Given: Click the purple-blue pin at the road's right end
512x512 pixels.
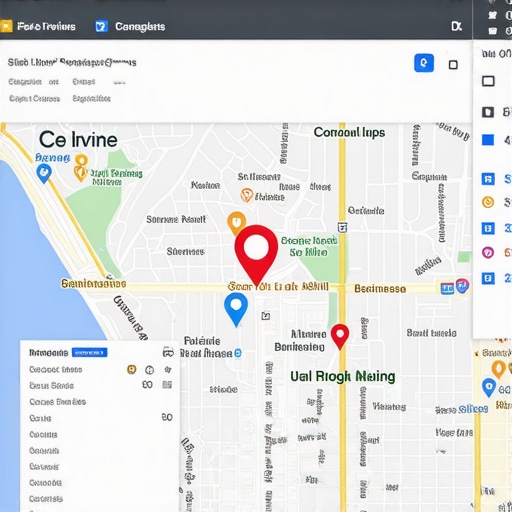Looking at the screenshot, I should coord(462,286).
